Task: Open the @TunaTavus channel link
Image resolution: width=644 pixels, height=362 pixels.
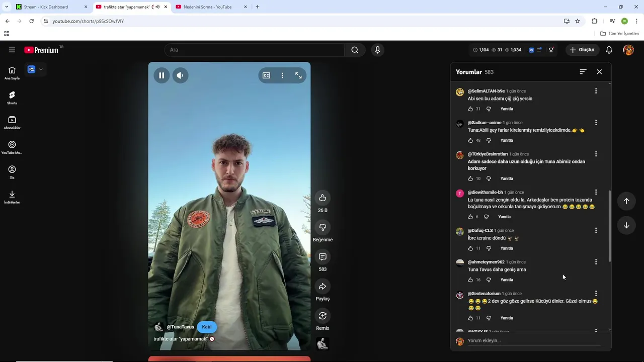Action: pos(180,327)
